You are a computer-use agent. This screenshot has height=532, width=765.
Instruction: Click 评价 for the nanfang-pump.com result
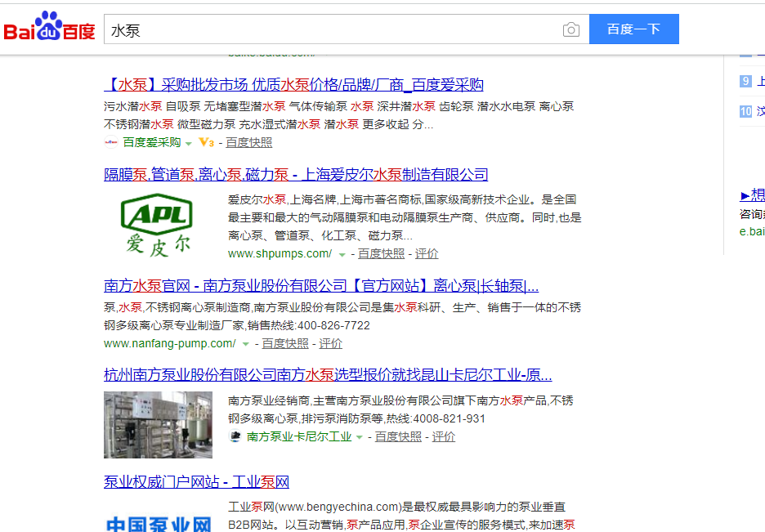pyautogui.click(x=330, y=343)
